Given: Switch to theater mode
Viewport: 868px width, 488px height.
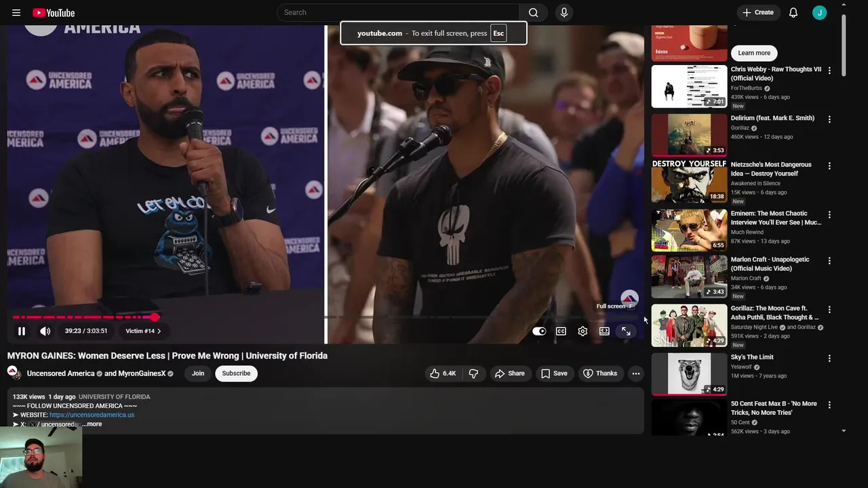Looking at the screenshot, I should click(x=604, y=331).
